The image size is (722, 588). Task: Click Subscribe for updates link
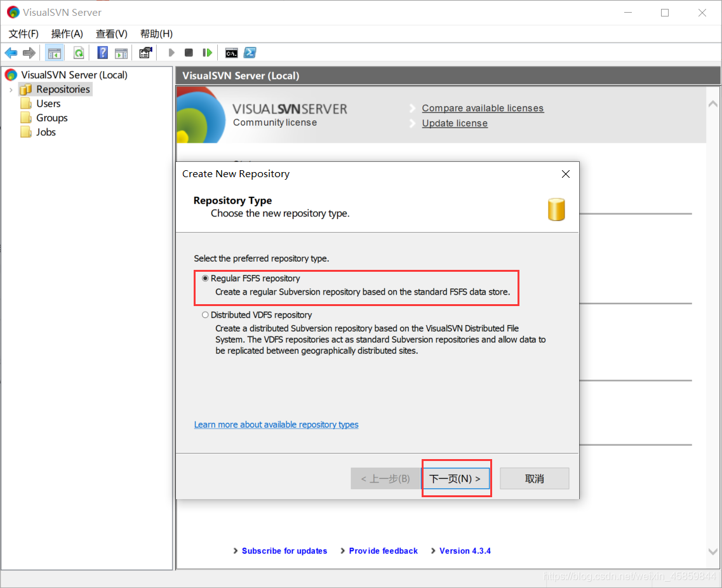coord(284,551)
